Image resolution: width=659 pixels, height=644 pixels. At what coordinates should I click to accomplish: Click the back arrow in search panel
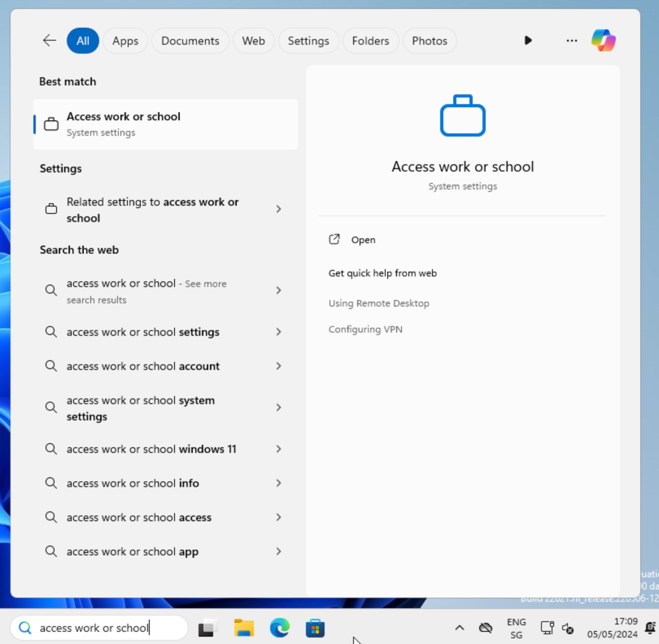49,41
